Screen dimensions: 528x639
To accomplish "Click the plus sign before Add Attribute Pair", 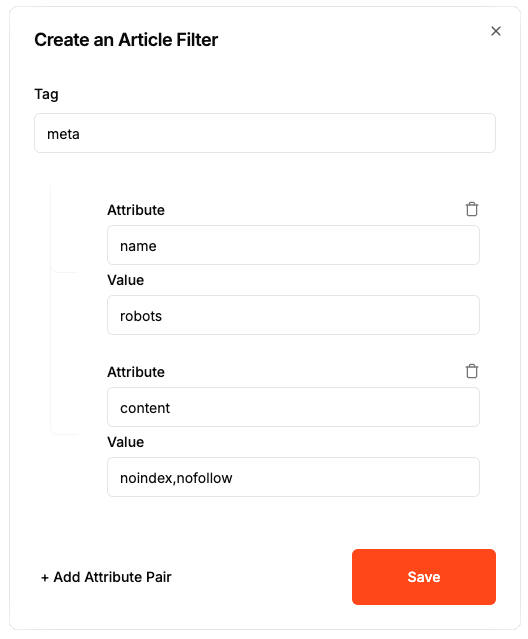I will 45,577.
